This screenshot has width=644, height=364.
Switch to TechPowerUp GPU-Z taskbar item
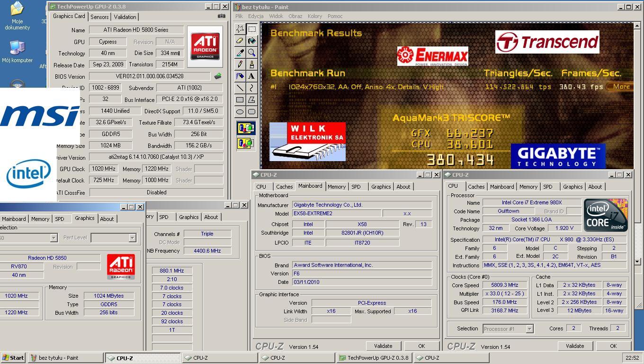coord(374,358)
